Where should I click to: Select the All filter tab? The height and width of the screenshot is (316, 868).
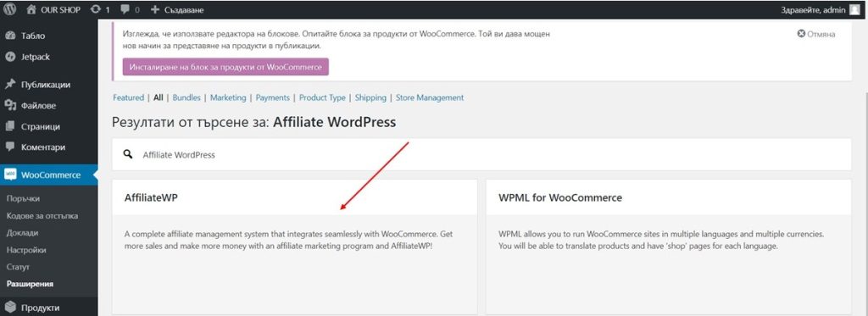point(159,97)
